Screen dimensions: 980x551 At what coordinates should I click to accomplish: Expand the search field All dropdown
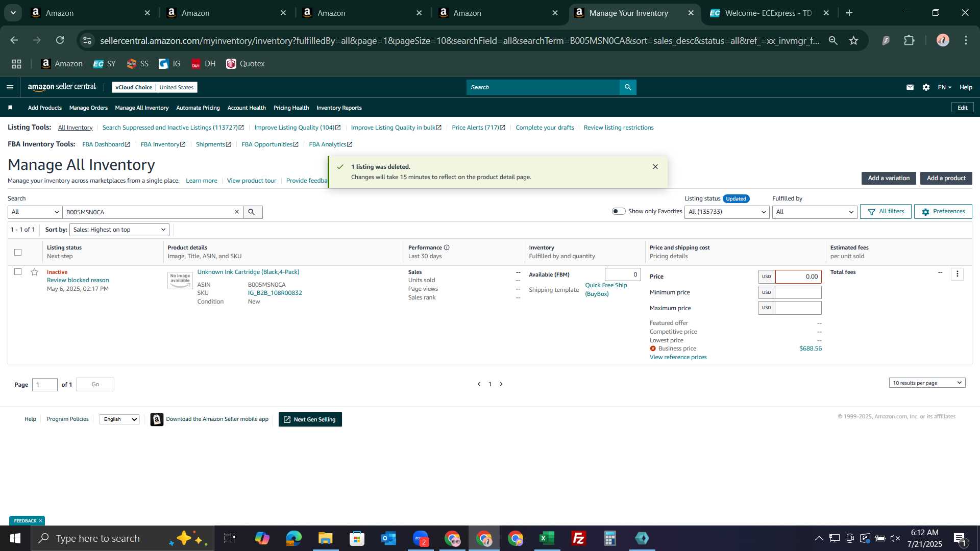coord(35,212)
